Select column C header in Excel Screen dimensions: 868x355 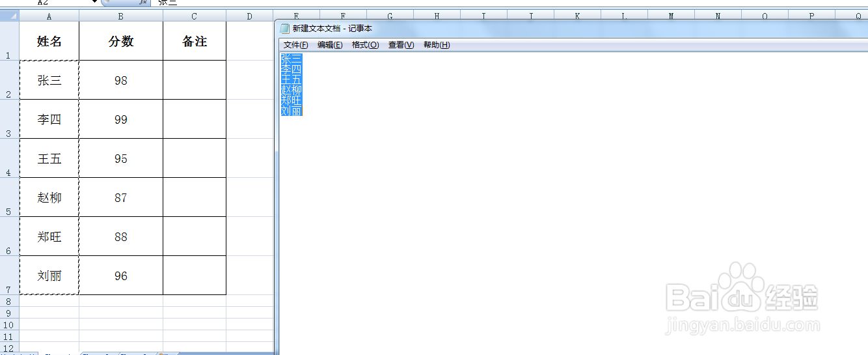coord(195,16)
